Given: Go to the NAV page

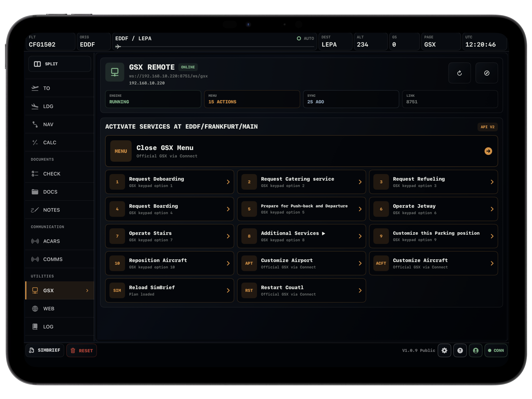Looking at the screenshot, I should pyautogui.click(x=60, y=124).
